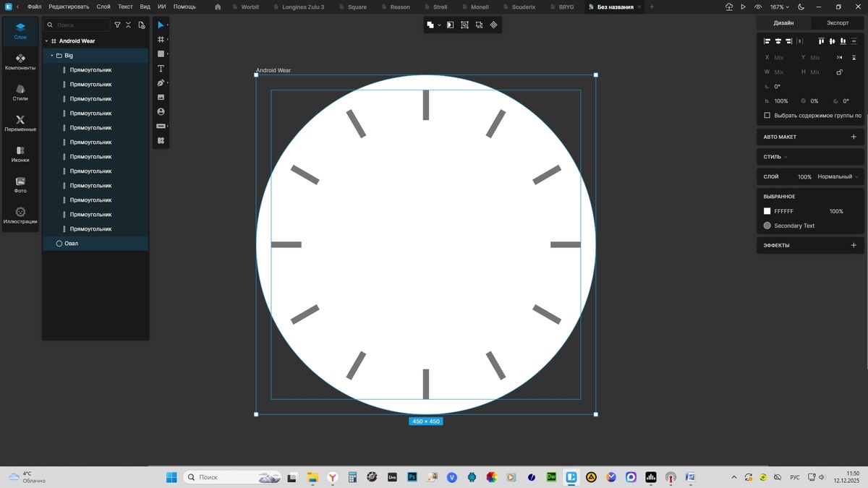Collapse all layers icon
This screenshot has height=488, width=868.
point(129,25)
